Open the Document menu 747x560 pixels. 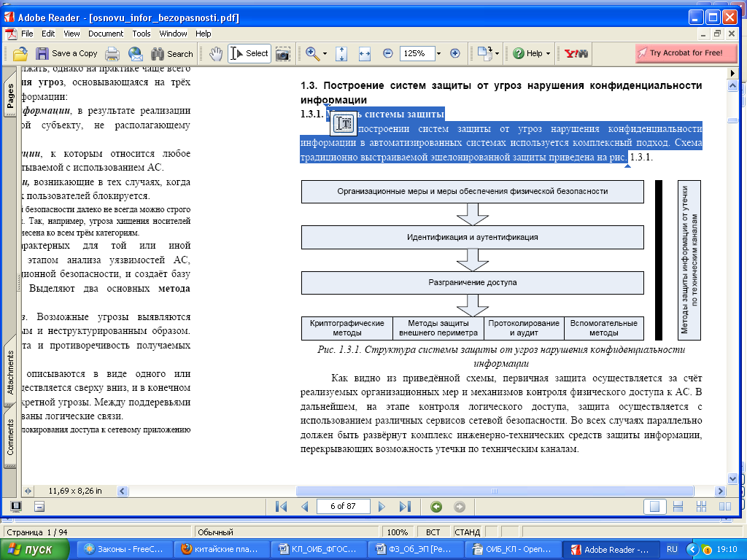[x=106, y=34]
